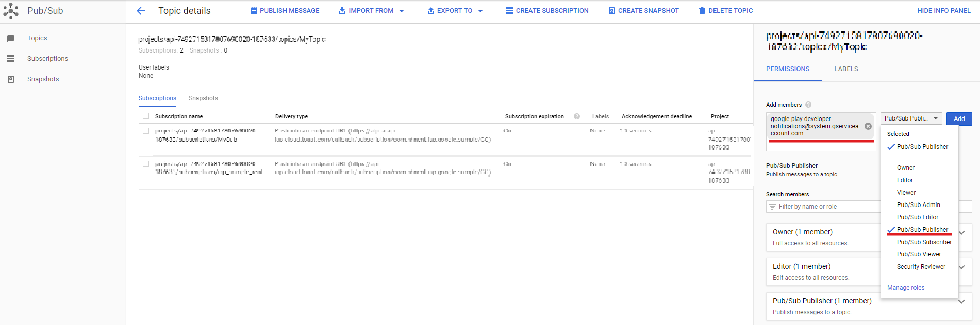The height and width of the screenshot is (325, 980).
Task: Click the Create Subscription button label
Action: tap(552, 11)
